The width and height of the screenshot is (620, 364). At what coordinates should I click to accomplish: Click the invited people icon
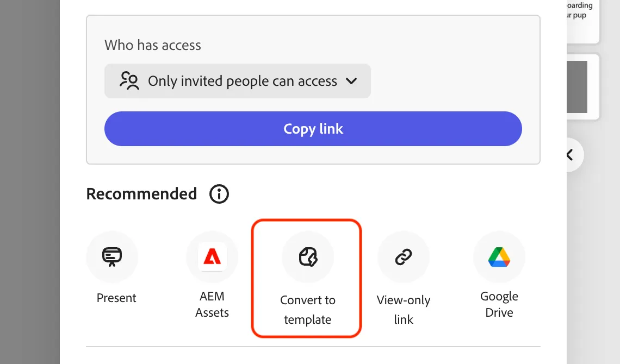pyautogui.click(x=129, y=80)
